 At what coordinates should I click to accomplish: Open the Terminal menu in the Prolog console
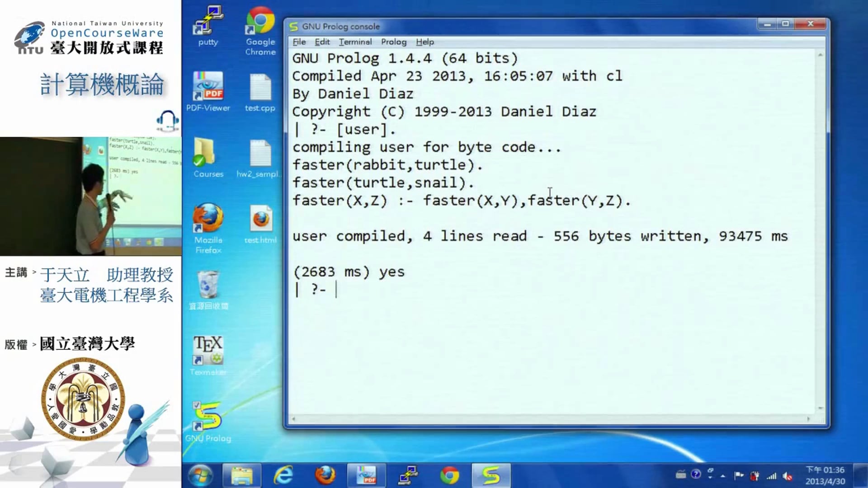click(x=355, y=42)
